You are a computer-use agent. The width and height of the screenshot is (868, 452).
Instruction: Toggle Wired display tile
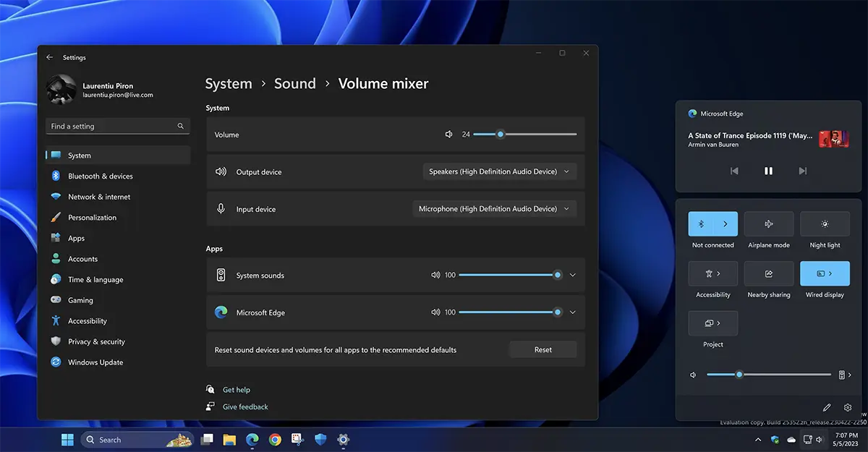pyautogui.click(x=825, y=273)
